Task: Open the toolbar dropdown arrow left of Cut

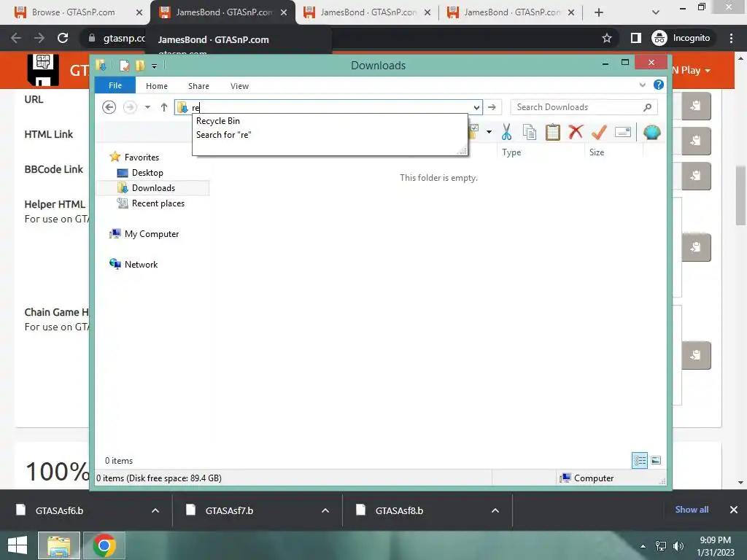Action: pyautogui.click(x=489, y=132)
